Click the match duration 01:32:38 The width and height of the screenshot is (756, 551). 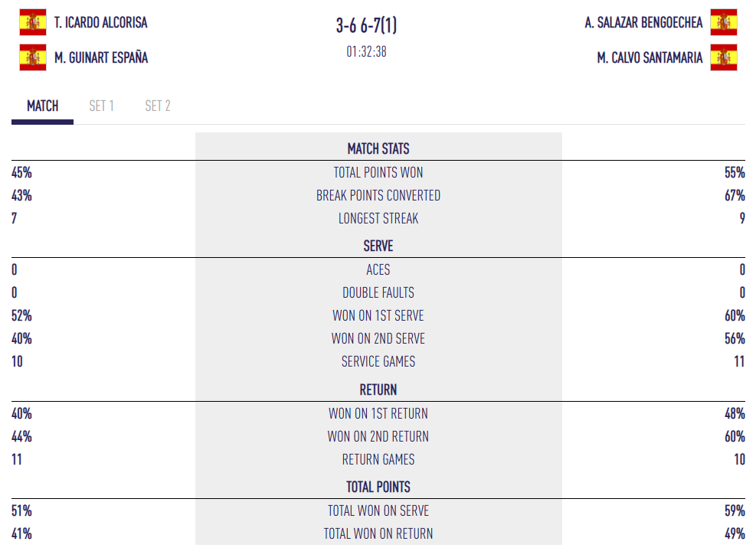pos(366,52)
